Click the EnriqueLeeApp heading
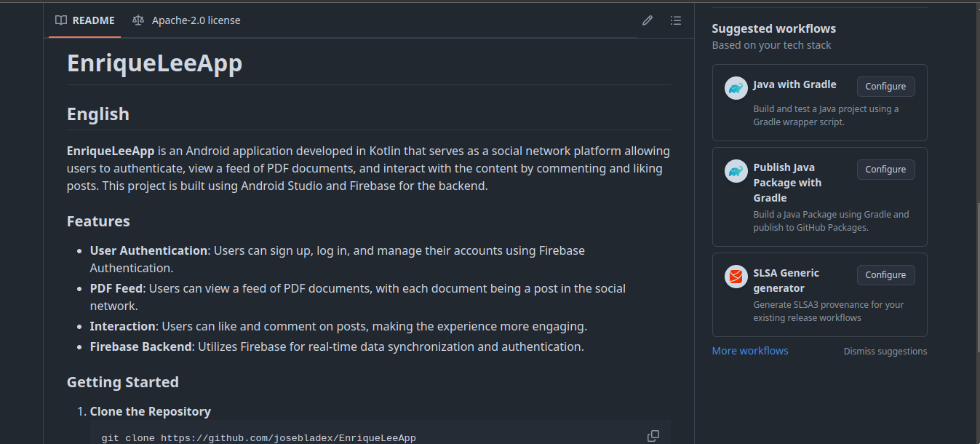The height and width of the screenshot is (444, 980). point(154,63)
